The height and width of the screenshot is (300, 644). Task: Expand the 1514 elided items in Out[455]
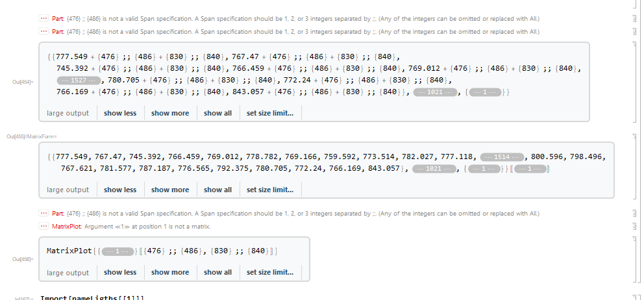click(502, 157)
